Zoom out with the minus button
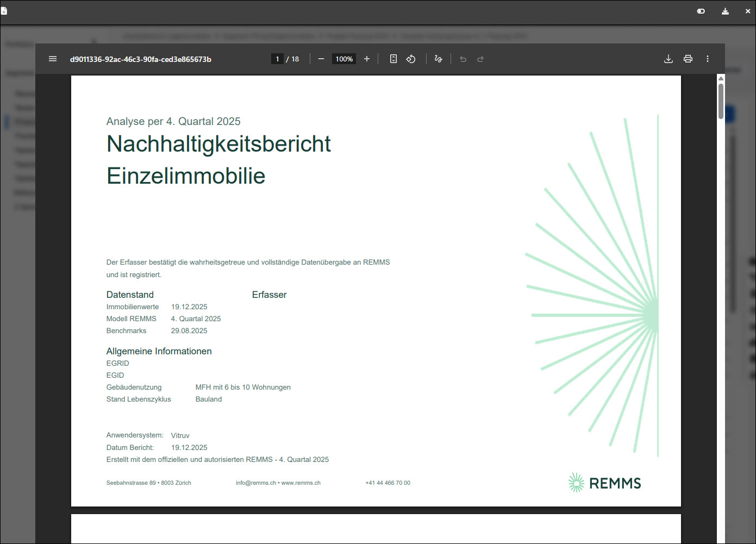The width and height of the screenshot is (756, 544). point(321,59)
